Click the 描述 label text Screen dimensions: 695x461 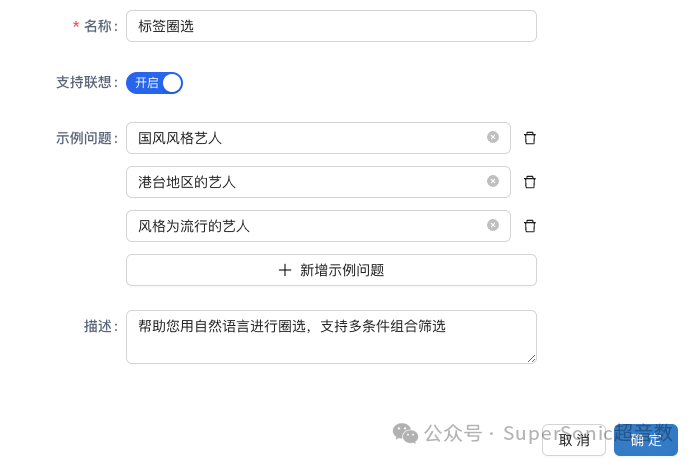click(99, 326)
